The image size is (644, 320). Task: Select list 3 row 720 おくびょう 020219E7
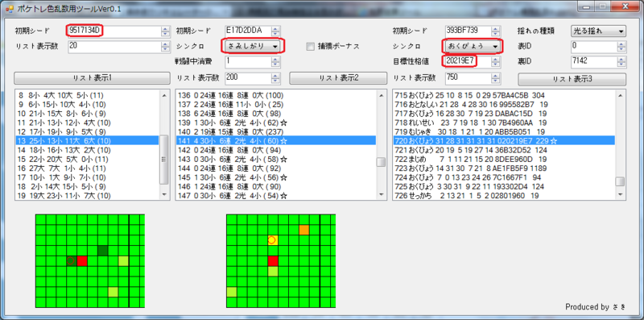coord(504,141)
